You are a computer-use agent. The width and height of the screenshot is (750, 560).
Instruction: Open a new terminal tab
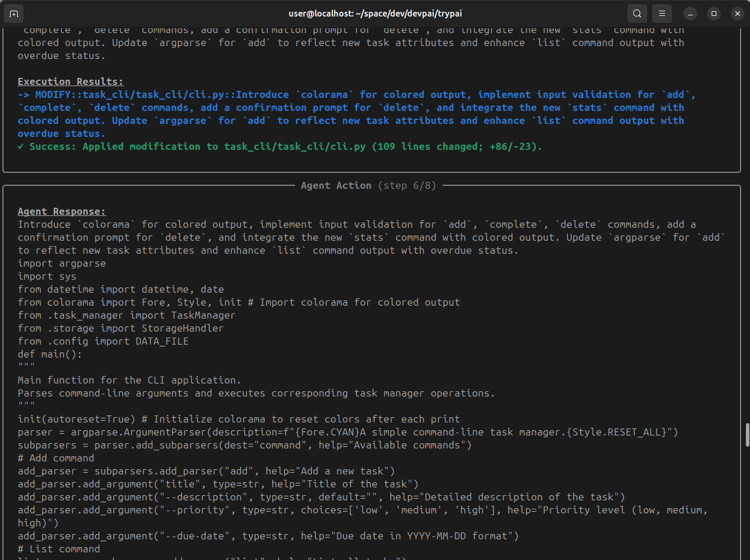(x=14, y=13)
